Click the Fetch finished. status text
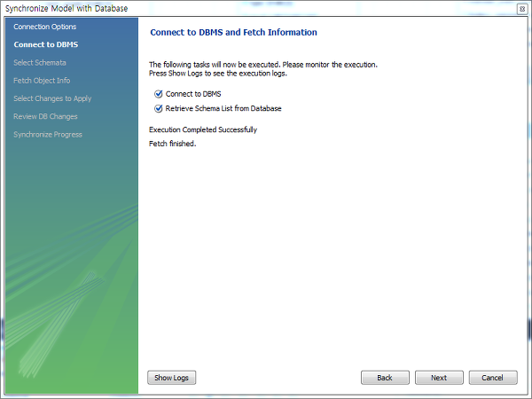The width and height of the screenshot is (532, 399). click(x=172, y=144)
